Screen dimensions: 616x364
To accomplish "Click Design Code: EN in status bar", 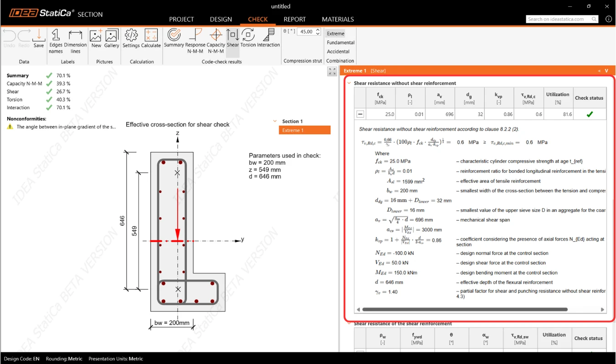I will pos(21,359).
